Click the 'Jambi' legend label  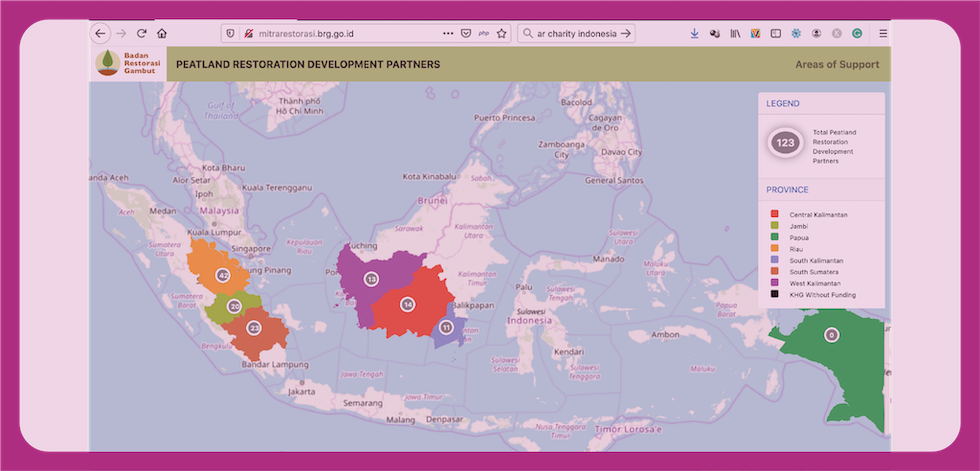799,226
